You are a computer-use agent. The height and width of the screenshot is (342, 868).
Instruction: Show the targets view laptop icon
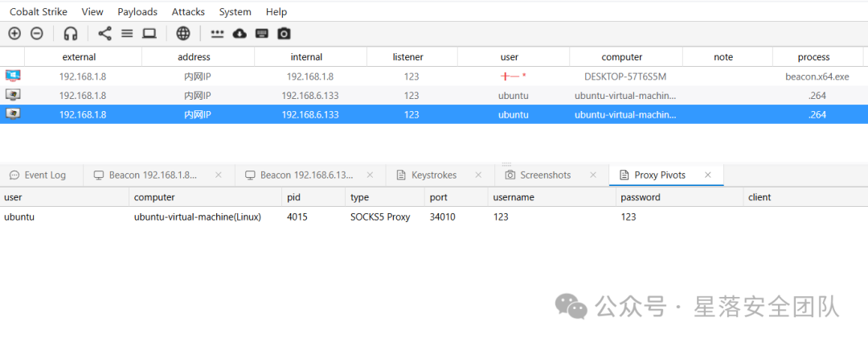pos(149,34)
